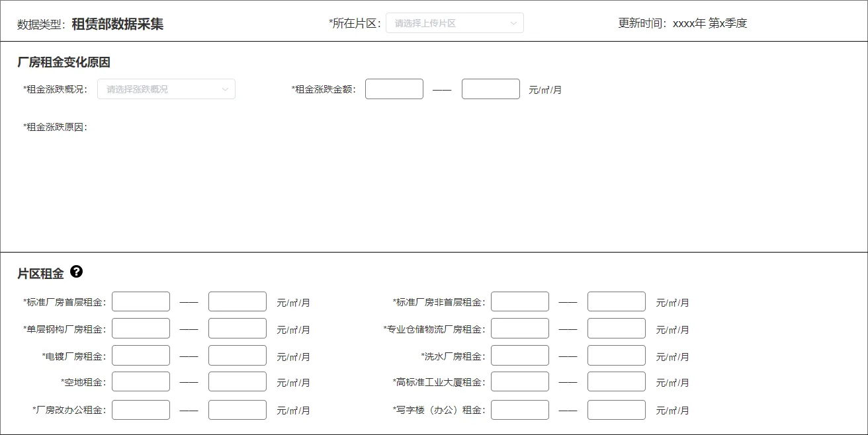Focus the maximum 洗水厂房租金 input
Viewport: 868px width, 435px height.
click(x=617, y=356)
